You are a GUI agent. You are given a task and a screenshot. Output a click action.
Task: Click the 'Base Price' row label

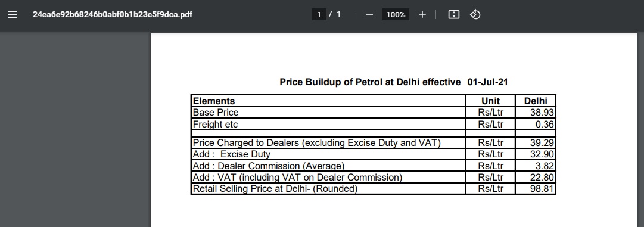(216, 113)
